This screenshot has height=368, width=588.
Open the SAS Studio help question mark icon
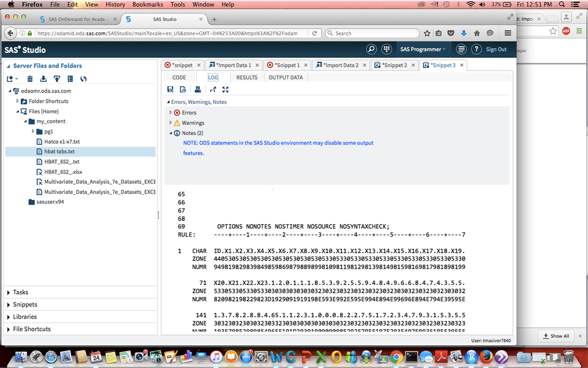(x=477, y=50)
